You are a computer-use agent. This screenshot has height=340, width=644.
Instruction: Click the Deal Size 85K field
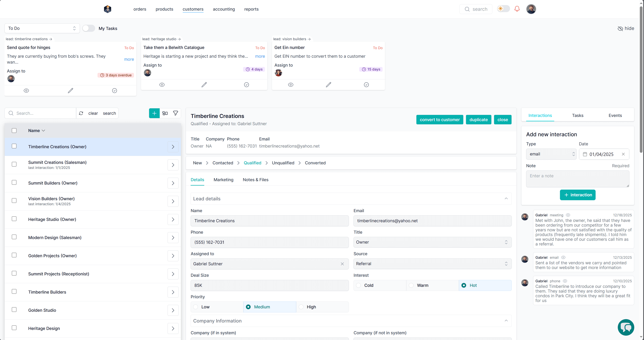click(269, 285)
